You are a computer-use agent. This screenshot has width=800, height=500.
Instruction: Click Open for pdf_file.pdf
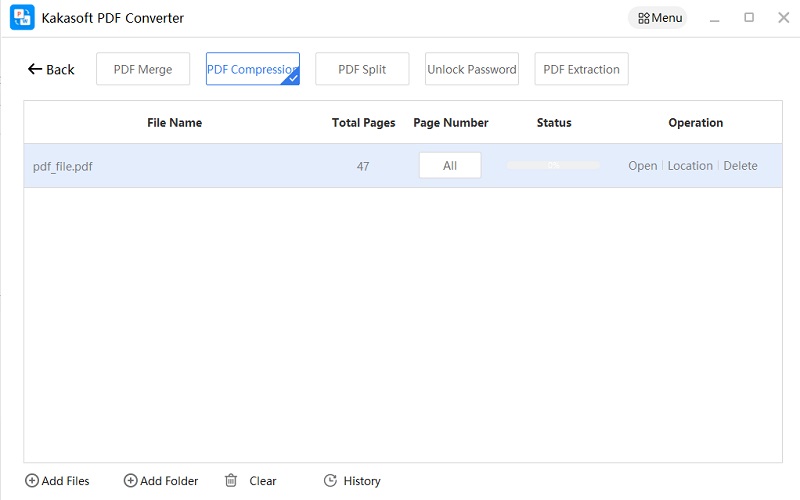point(642,166)
